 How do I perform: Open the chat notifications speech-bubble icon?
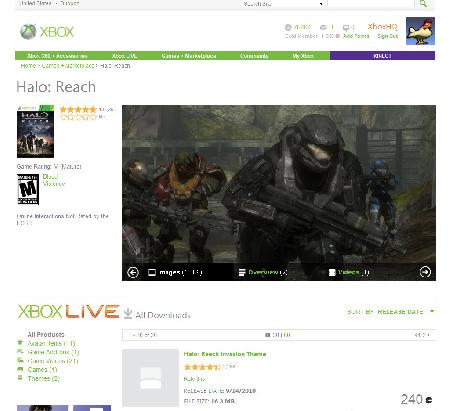346,27
